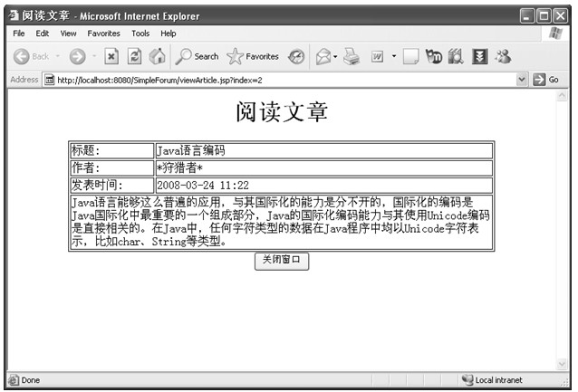Click the 发表时间: label cell
The image size is (578, 392).
(x=112, y=185)
